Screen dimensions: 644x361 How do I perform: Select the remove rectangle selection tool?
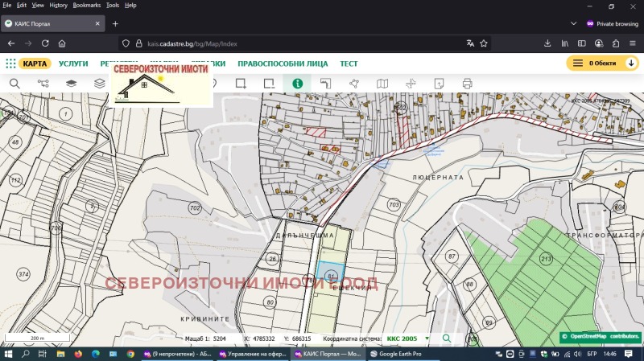point(269,84)
